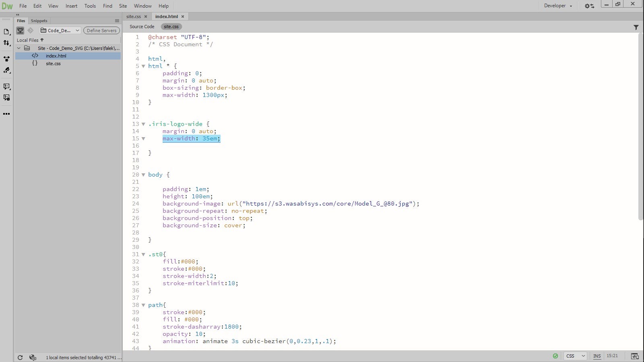Click the Connect to Remote Server icon
The height and width of the screenshot is (362, 644).
pos(20,31)
